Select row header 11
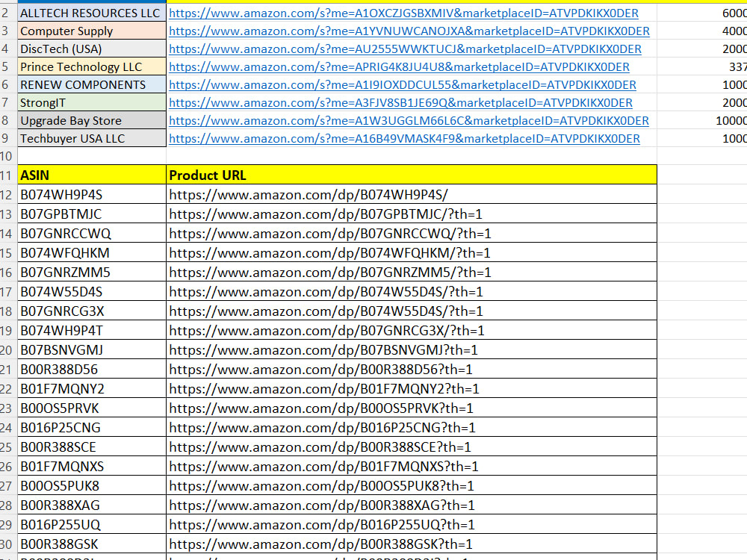The height and width of the screenshot is (560, 747). click(x=7, y=175)
